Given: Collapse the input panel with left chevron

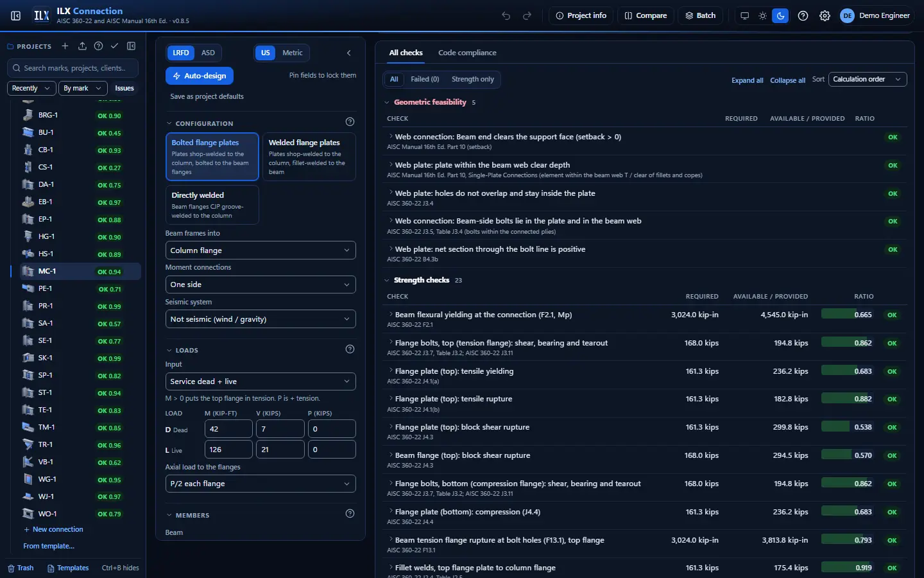Looking at the screenshot, I should (349, 53).
